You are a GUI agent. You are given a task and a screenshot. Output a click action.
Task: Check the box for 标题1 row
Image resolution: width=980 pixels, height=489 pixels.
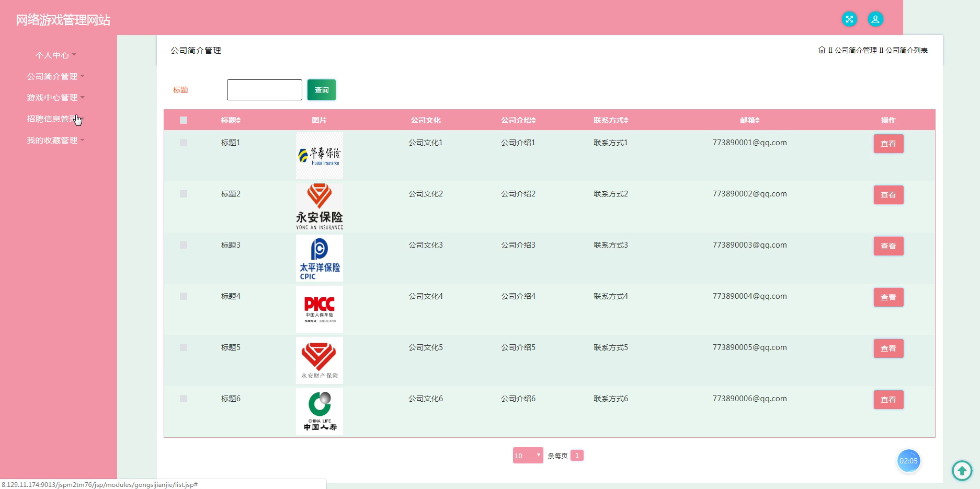point(184,143)
